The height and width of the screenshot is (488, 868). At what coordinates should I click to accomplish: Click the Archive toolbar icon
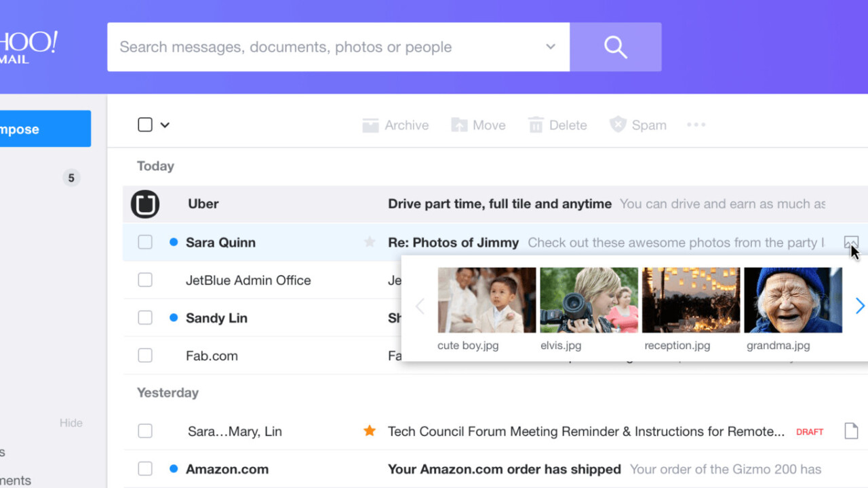click(370, 125)
